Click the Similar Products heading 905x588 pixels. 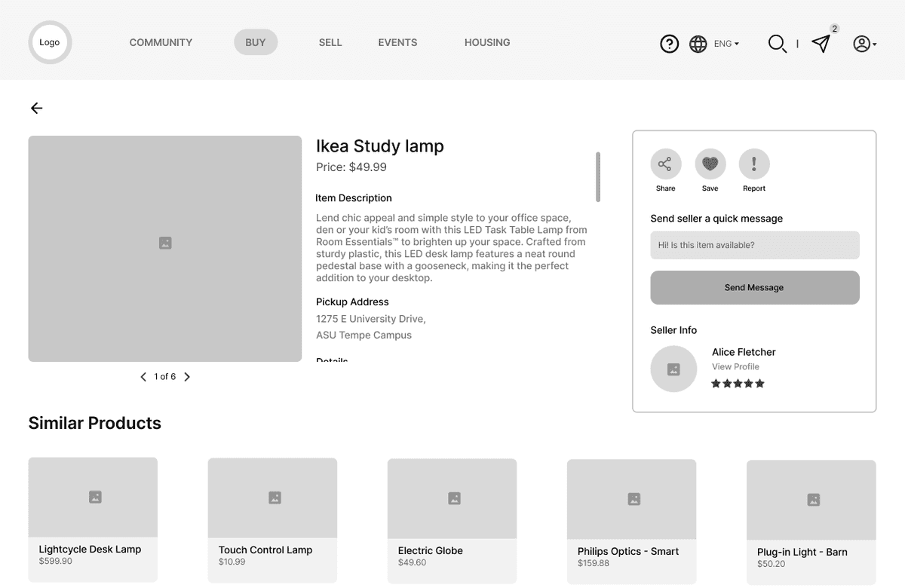coord(95,423)
